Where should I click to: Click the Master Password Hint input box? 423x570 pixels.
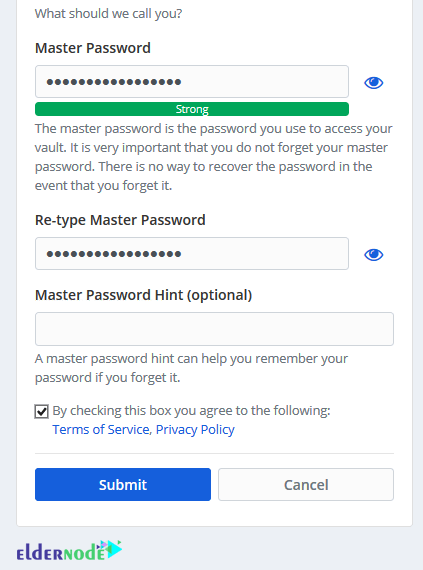point(214,329)
